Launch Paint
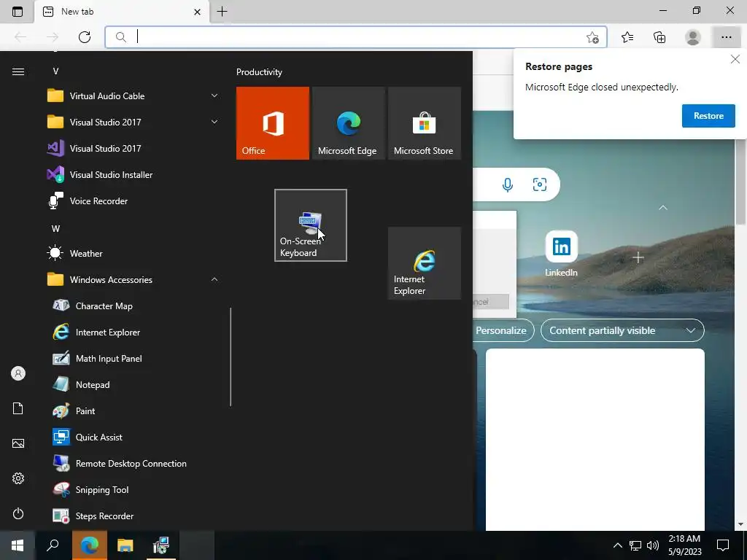The height and width of the screenshot is (560, 747). coord(133,411)
